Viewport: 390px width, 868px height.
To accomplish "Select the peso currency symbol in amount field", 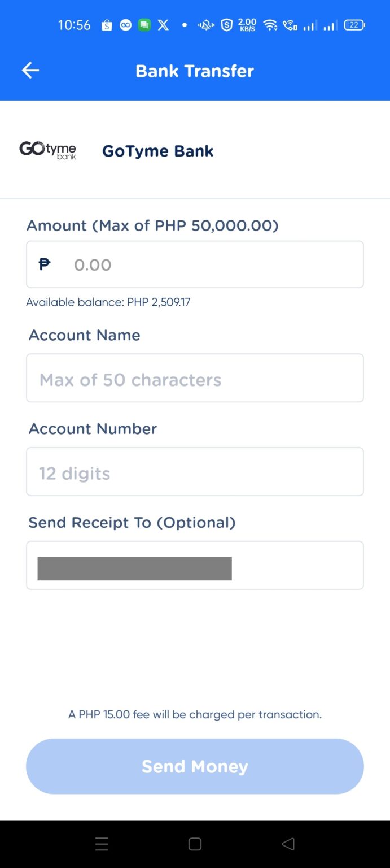I will point(45,264).
